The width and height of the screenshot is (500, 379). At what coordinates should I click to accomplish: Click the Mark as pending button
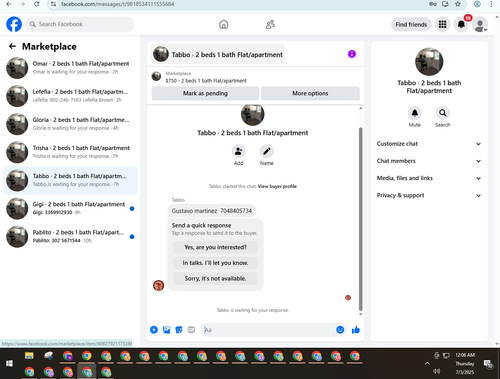tap(205, 93)
